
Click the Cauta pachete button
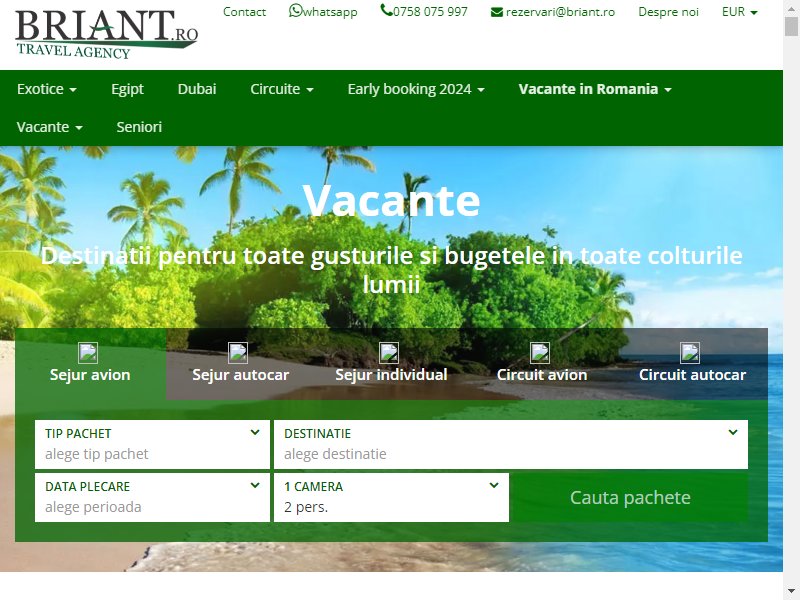click(630, 497)
